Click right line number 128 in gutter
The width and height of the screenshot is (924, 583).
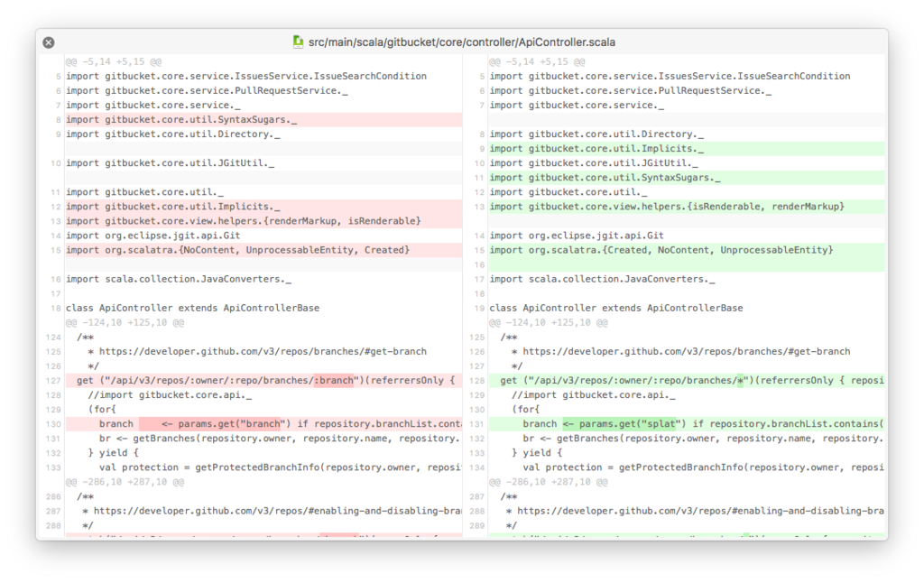(x=477, y=380)
